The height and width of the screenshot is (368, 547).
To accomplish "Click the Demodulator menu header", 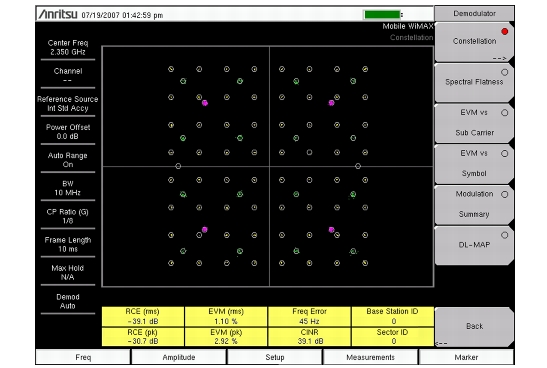I will pos(474,14).
